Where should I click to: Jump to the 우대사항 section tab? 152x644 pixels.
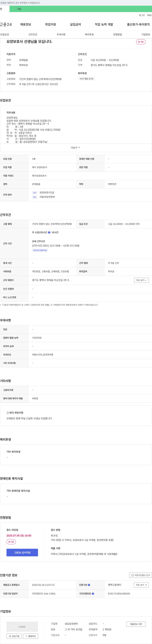click(x=61, y=34)
